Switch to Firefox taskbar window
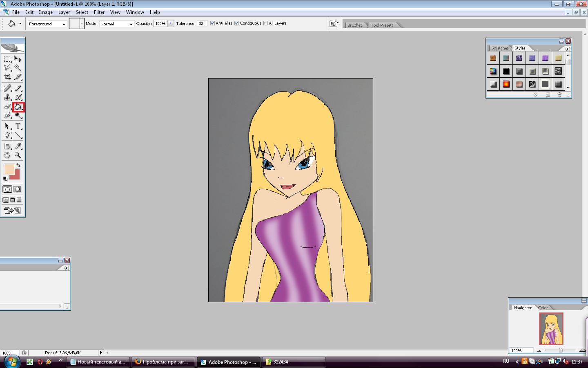This screenshot has width=588, height=368. click(x=163, y=362)
